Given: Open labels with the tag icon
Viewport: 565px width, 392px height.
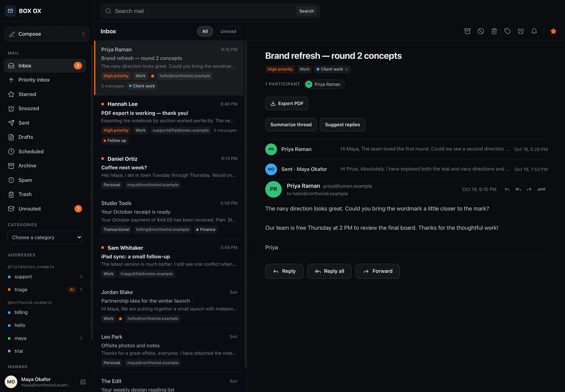Looking at the screenshot, I should [507, 31].
